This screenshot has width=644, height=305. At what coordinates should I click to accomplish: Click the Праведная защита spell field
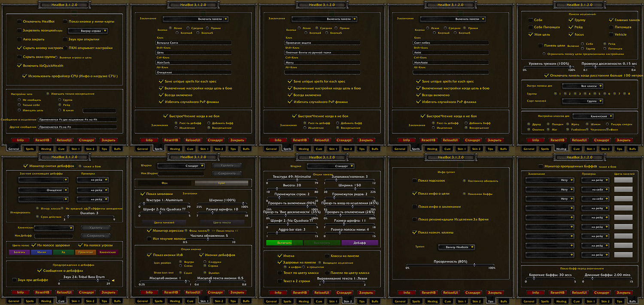[322, 43]
